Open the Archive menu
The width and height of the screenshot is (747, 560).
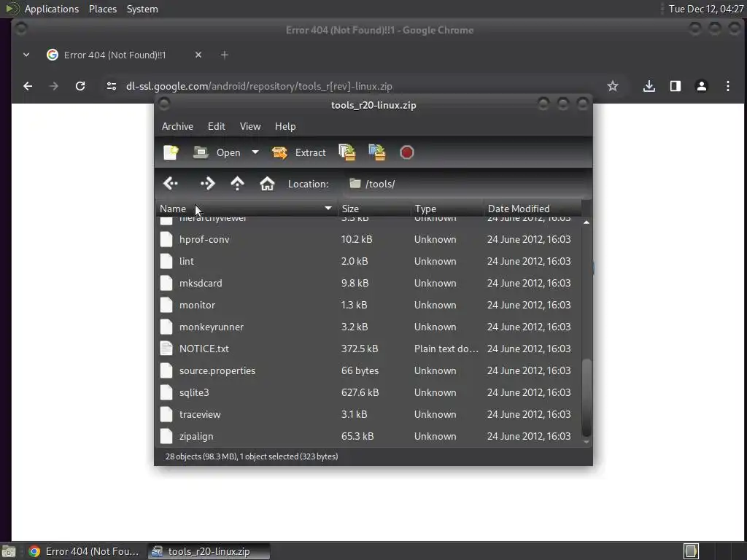coord(177,126)
